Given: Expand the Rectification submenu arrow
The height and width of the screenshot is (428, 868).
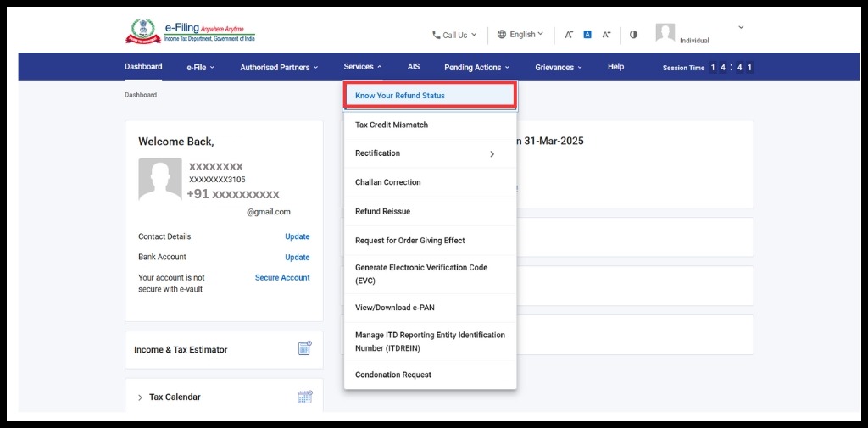Looking at the screenshot, I should point(492,153).
